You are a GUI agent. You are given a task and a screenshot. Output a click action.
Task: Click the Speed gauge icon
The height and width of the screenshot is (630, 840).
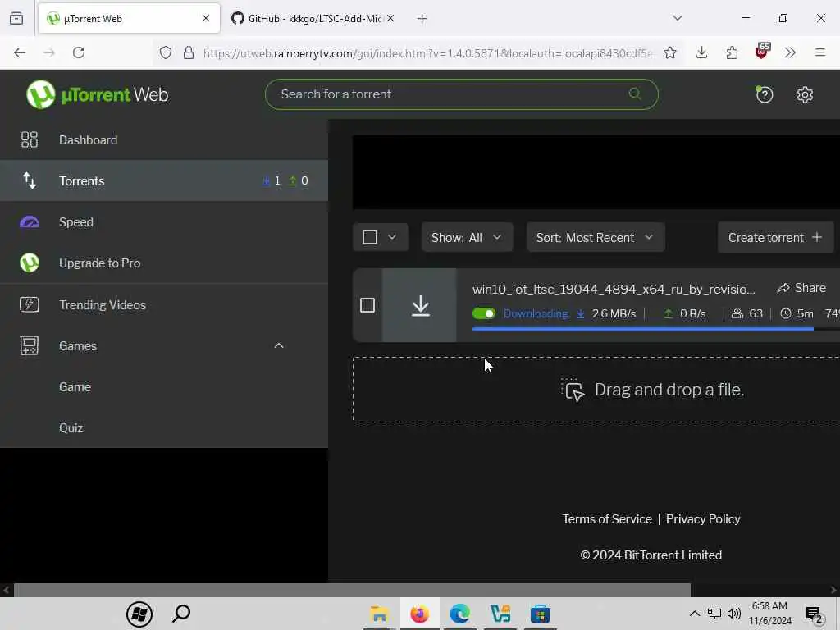pyautogui.click(x=30, y=221)
